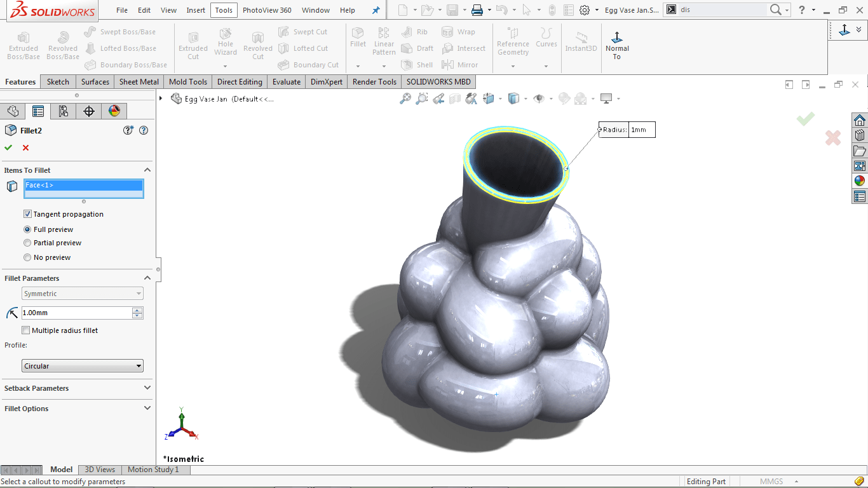Image resolution: width=868 pixels, height=488 pixels.
Task: Open the Insert menu
Action: coord(195,10)
